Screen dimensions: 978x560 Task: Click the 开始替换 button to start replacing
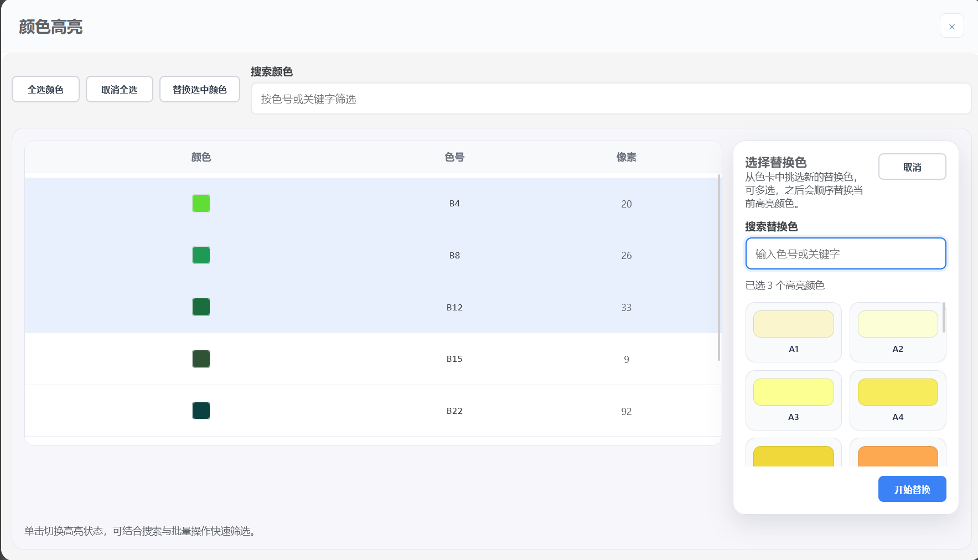(x=911, y=489)
